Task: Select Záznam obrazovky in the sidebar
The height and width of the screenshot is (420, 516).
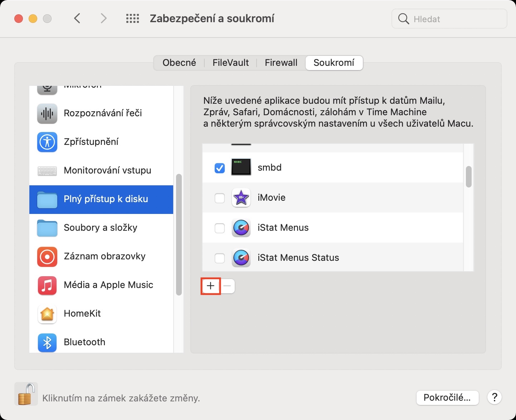Action: point(104,257)
